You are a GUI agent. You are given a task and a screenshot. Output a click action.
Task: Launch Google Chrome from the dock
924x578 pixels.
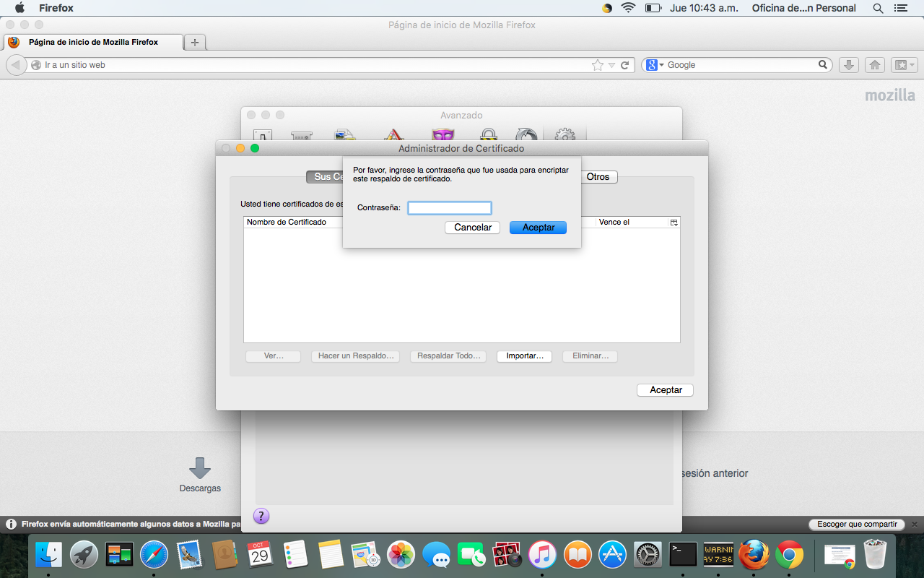[789, 555]
